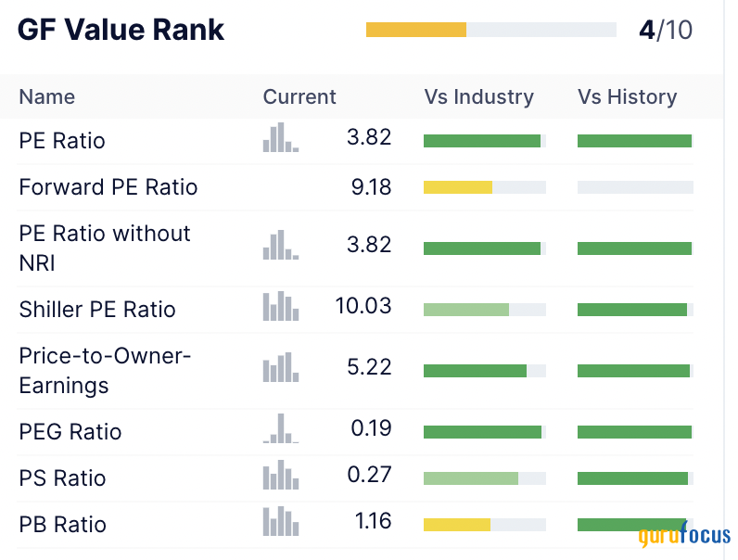Click the PEG Ratio metric name
The width and height of the screenshot is (738, 560).
tap(70, 432)
